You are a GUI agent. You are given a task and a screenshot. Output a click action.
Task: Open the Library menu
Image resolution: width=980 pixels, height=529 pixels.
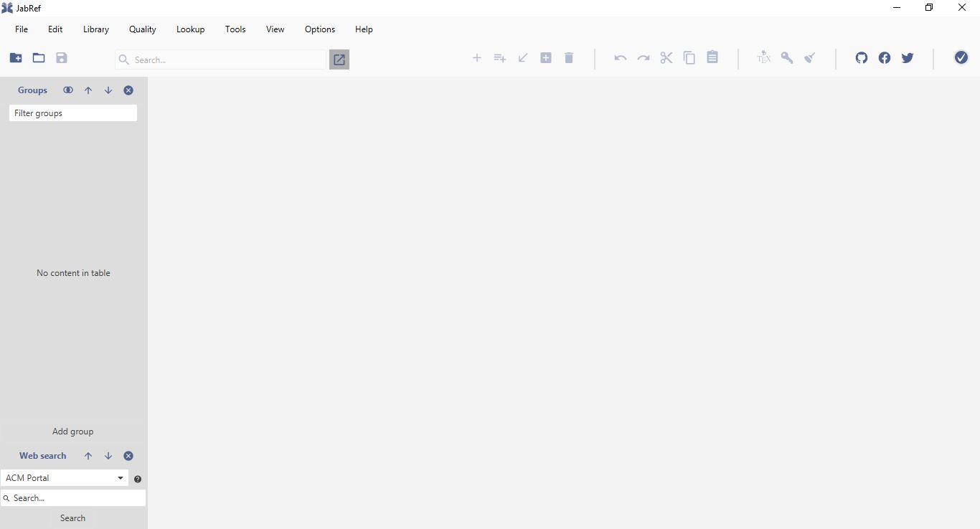tap(96, 29)
